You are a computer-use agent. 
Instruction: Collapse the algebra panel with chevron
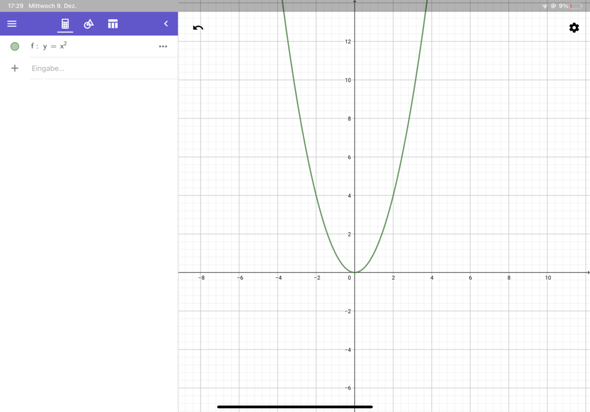click(166, 24)
